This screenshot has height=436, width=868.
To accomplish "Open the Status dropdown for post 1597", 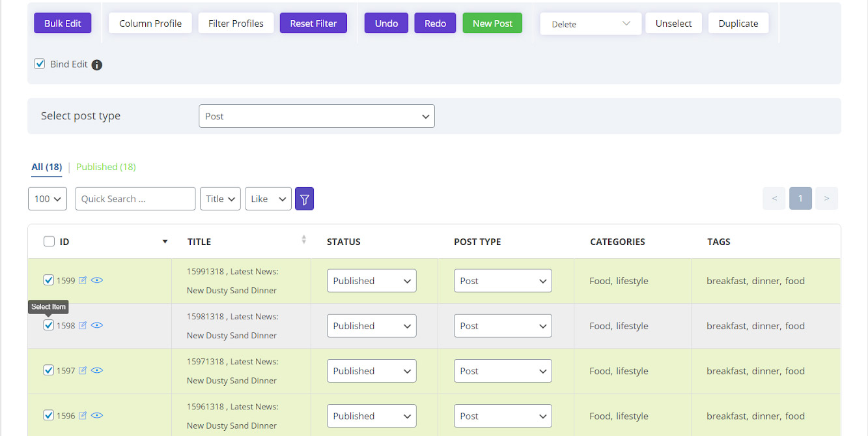I will [x=371, y=371].
